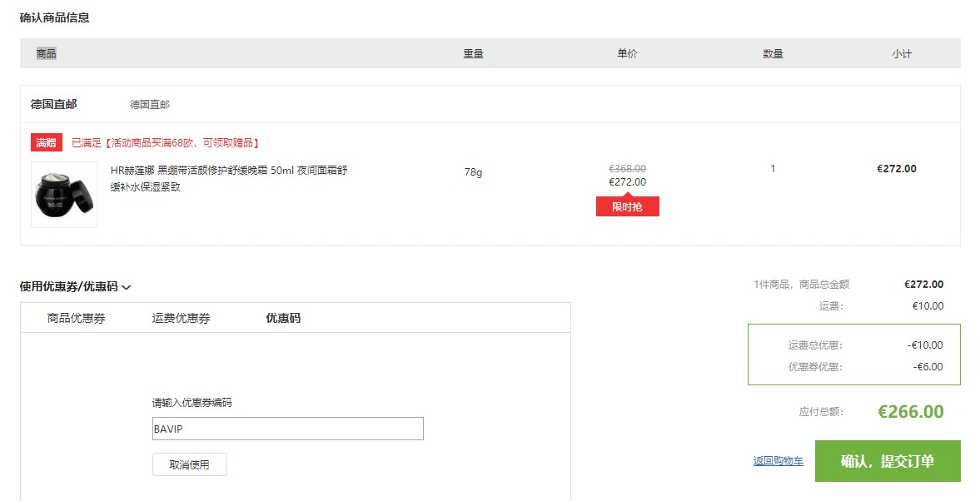
Task: Click the 单价 column header
Action: tap(628, 54)
